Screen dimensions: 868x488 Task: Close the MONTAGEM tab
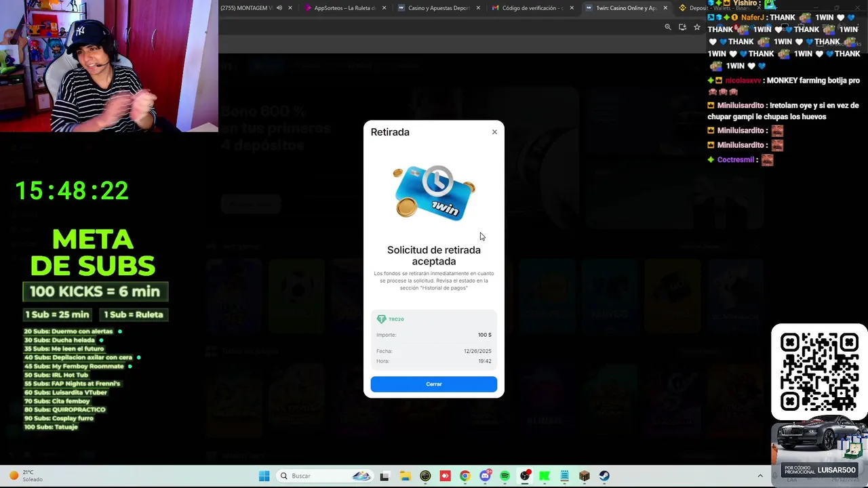pyautogui.click(x=290, y=8)
